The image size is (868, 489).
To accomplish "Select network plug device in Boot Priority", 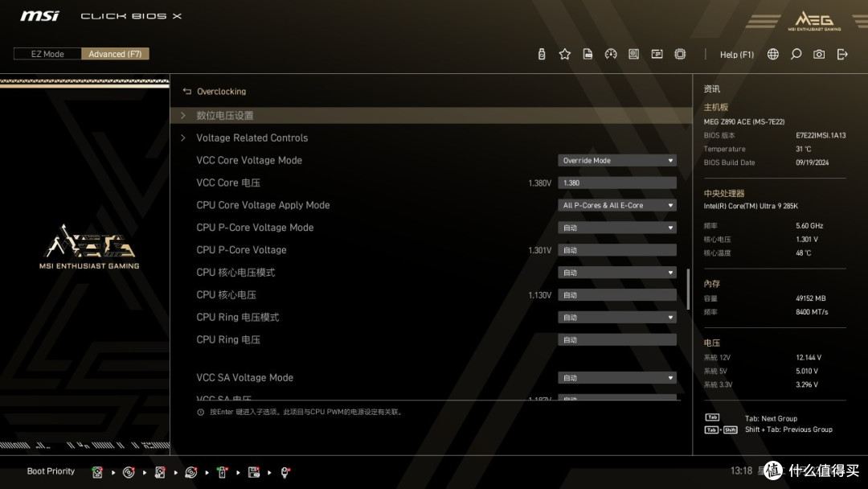I will (285, 472).
